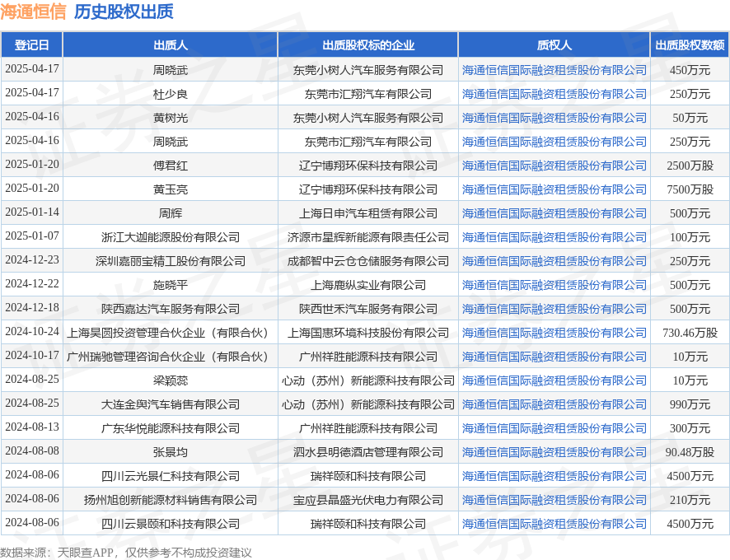Screen dimensions: 730x560
Task: Open the 质权人 link in the 浙江大迦能源 row
Action: coord(554,237)
